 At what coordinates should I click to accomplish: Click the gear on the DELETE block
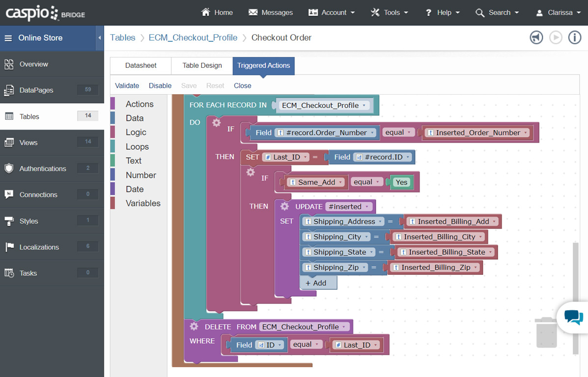click(x=194, y=326)
